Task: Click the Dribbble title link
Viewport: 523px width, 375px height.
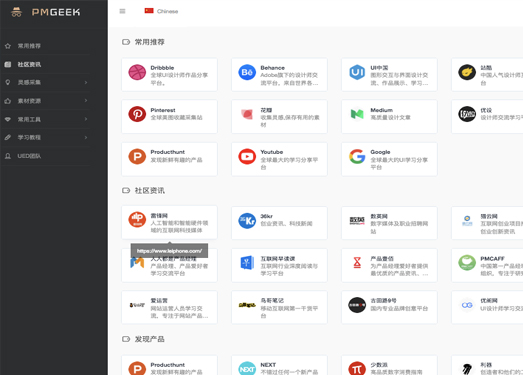Action: click(x=162, y=68)
